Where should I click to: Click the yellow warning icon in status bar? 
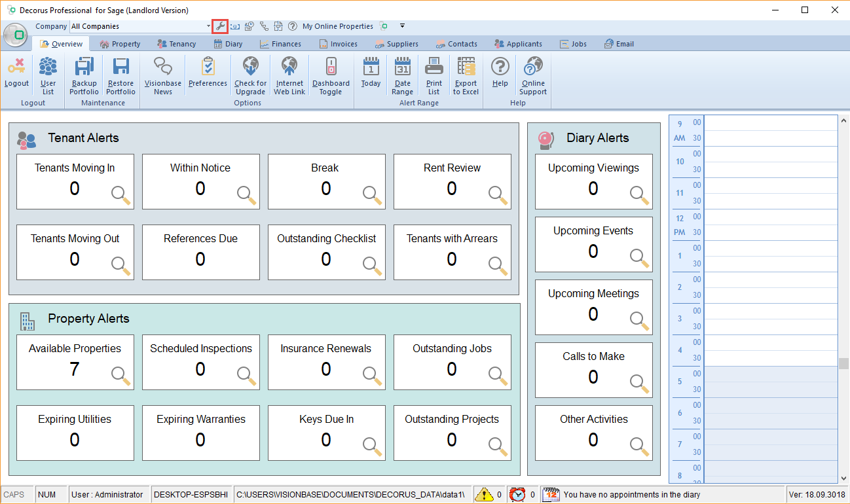pyautogui.click(x=484, y=494)
